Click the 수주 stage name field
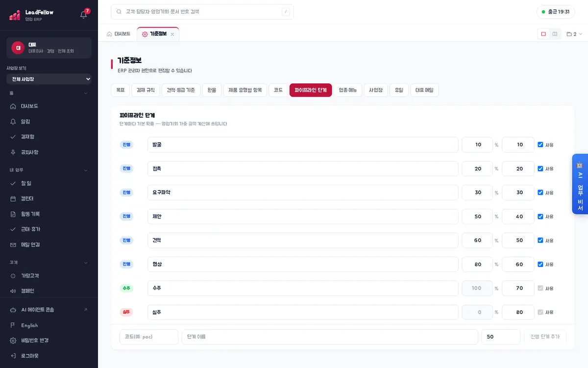The image size is (588, 368). (x=303, y=288)
